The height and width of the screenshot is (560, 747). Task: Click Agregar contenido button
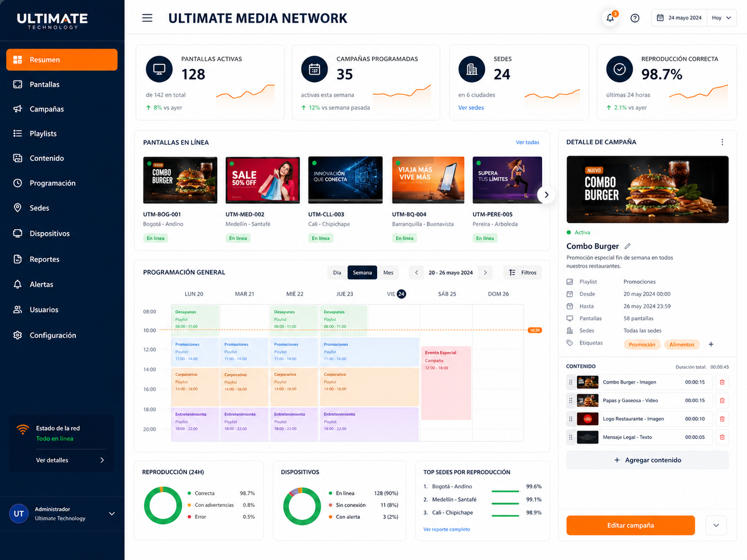click(647, 460)
